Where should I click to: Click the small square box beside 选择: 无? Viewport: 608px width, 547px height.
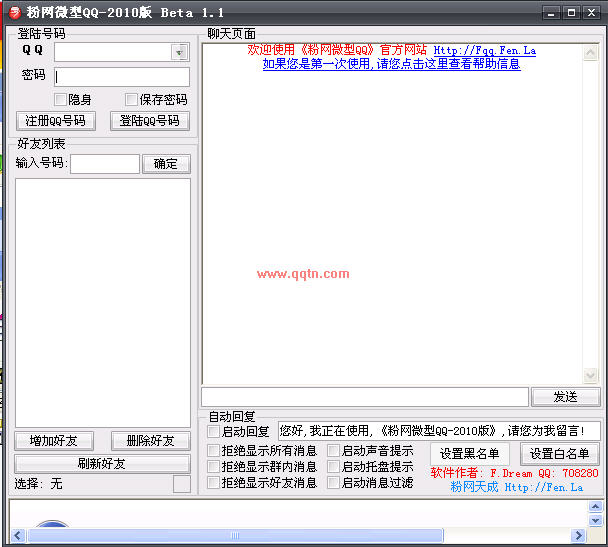tap(181, 484)
